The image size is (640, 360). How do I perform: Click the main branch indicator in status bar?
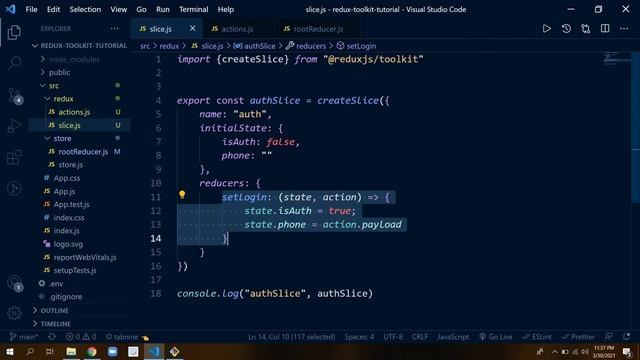24,337
